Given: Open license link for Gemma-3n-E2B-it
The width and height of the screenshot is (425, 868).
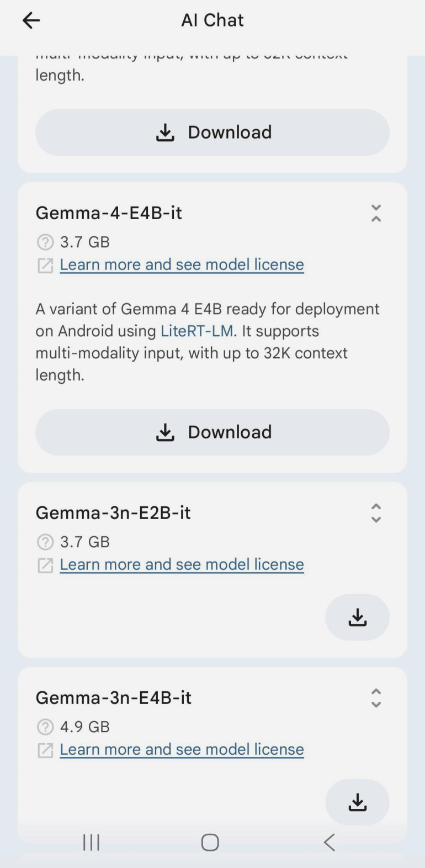Looking at the screenshot, I should [x=182, y=564].
